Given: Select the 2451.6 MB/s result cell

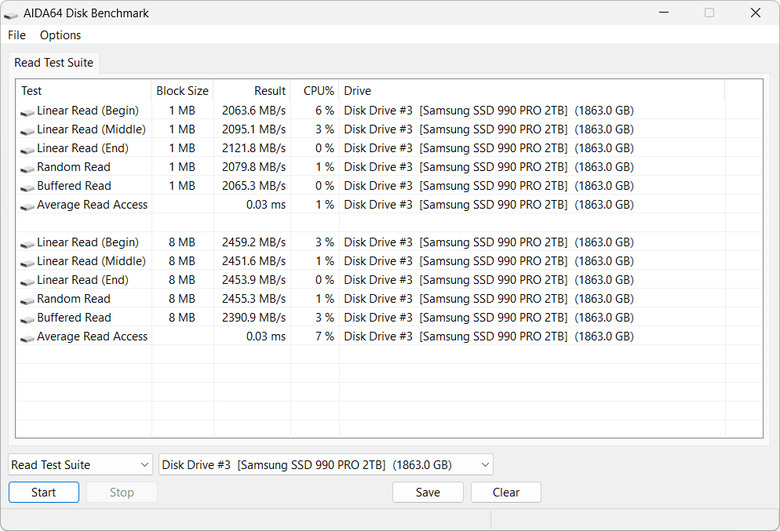Looking at the screenshot, I should tap(254, 261).
